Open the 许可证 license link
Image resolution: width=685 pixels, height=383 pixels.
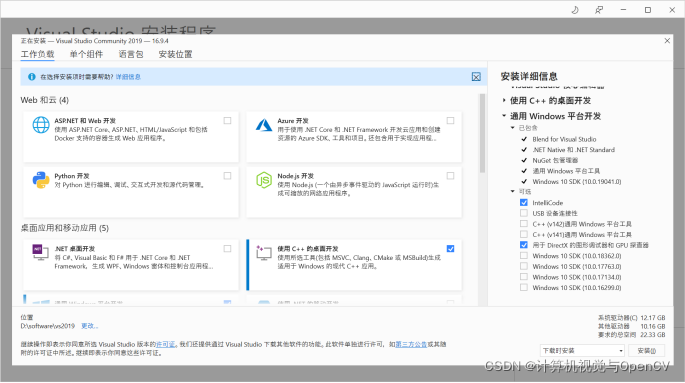(166, 345)
